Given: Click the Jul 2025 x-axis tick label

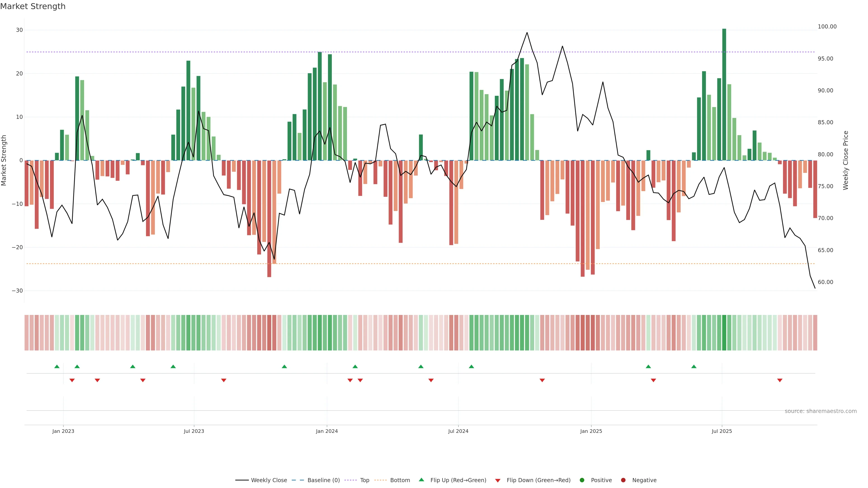Looking at the screenshot, I should coord(722,431).
